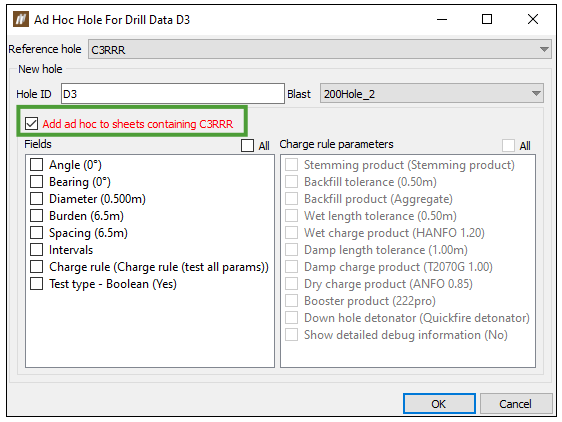Enable Test type - Boolean (Yes) checkbox
This screenshot has height=422, width=562.
pos(37,284)
